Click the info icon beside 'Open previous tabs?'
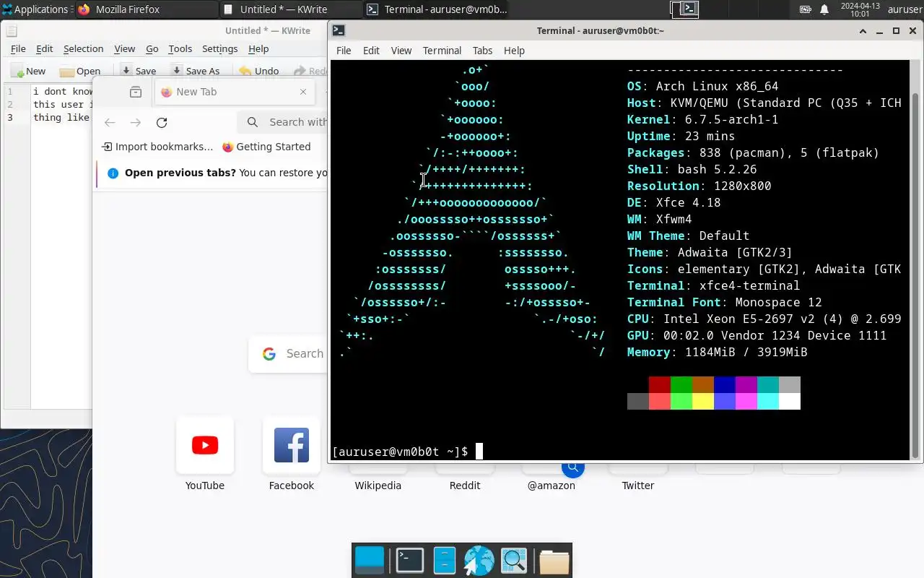 point(113,173)
